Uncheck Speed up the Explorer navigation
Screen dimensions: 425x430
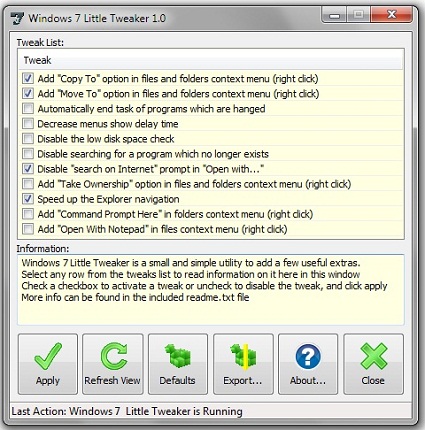click(x=28, y=199)
